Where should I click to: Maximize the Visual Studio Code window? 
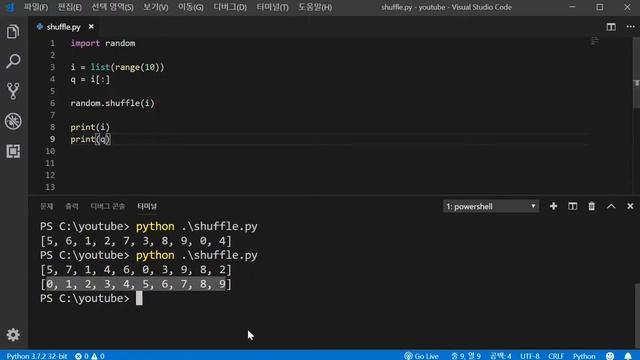600,7
